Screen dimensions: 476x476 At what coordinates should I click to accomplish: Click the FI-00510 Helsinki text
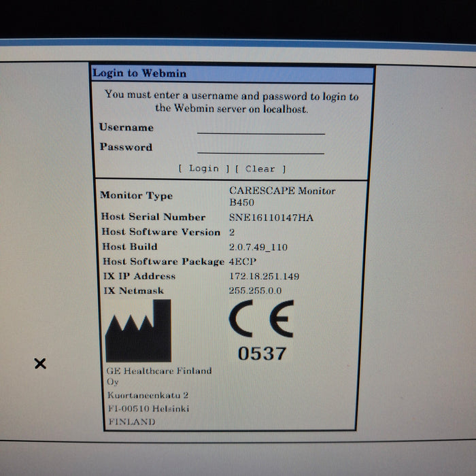149,408
